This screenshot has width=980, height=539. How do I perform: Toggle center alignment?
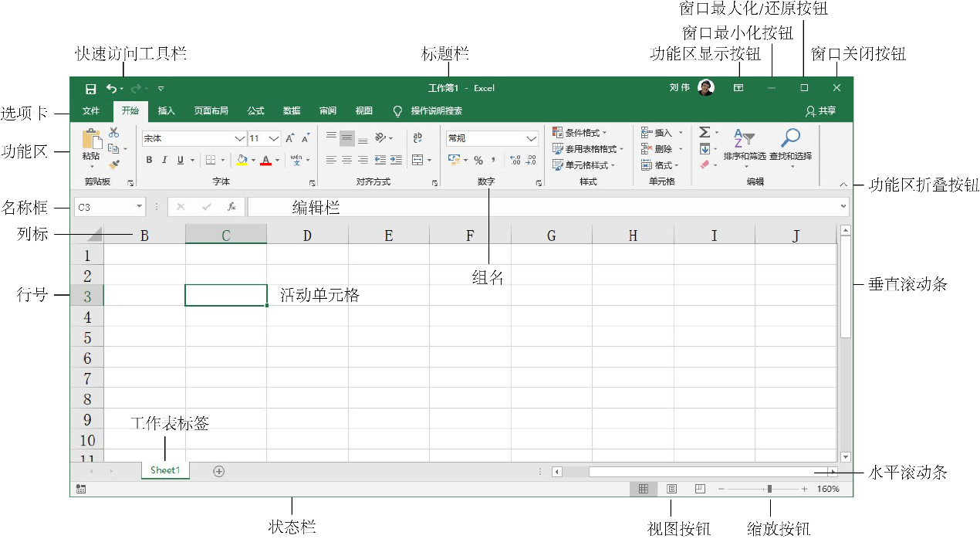346,160
